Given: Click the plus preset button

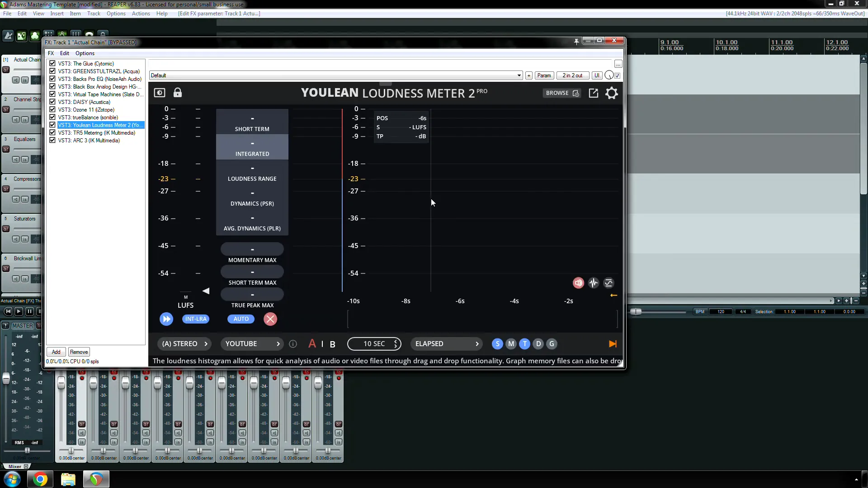Looking at the screenshot, I should coord(528,75).
